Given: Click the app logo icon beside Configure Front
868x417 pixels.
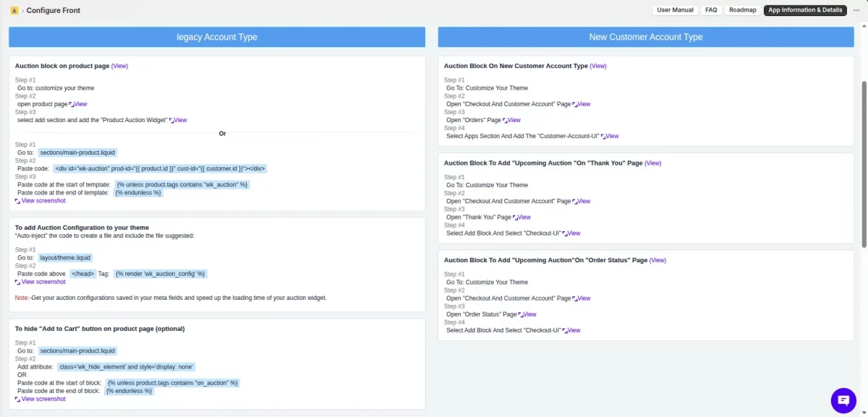Looking at the screenshot, I should click(14, 10).
